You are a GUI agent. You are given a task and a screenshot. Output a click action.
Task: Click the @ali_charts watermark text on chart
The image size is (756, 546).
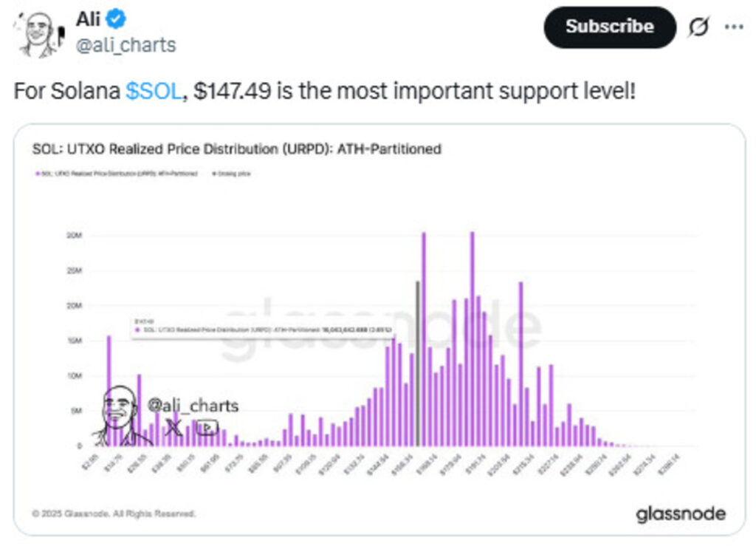tap(193, 406)
